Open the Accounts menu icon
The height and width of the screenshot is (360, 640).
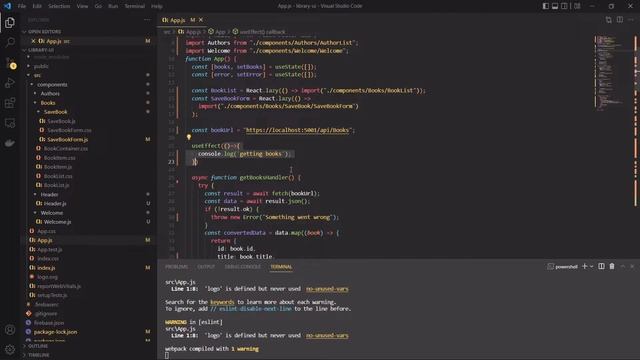click(x=10, y=330)
